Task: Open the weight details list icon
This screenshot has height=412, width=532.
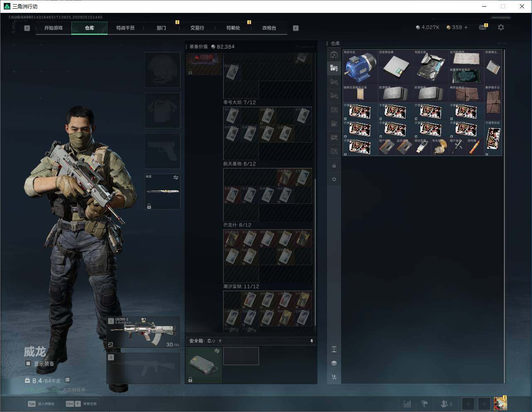Action: pyautogui.click(x=67, y=380)
